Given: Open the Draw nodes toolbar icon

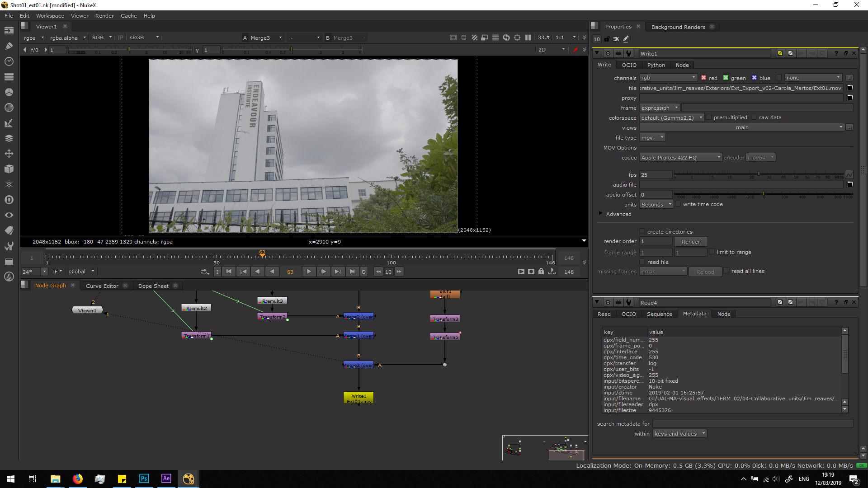Looking at the screenshot, I should 9,46.
